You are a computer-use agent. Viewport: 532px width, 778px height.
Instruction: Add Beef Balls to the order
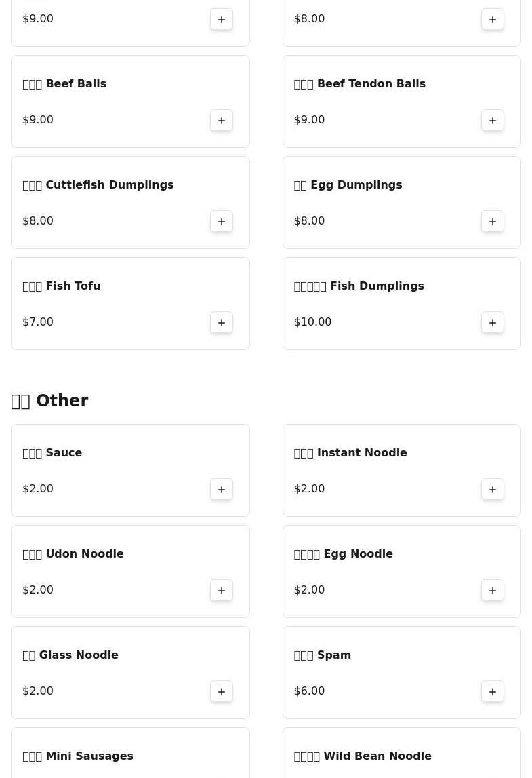(222, 120)
